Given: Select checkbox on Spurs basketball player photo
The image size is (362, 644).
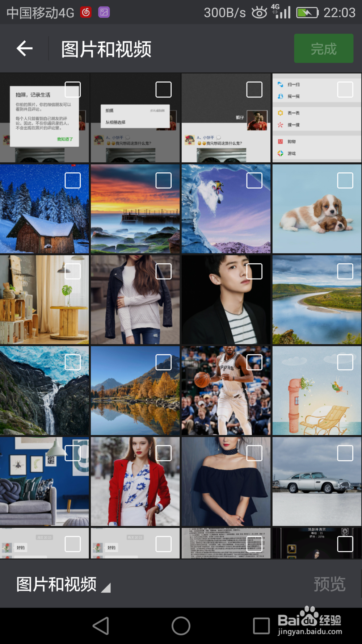Looking at the screenshot, I should point(254,362).
